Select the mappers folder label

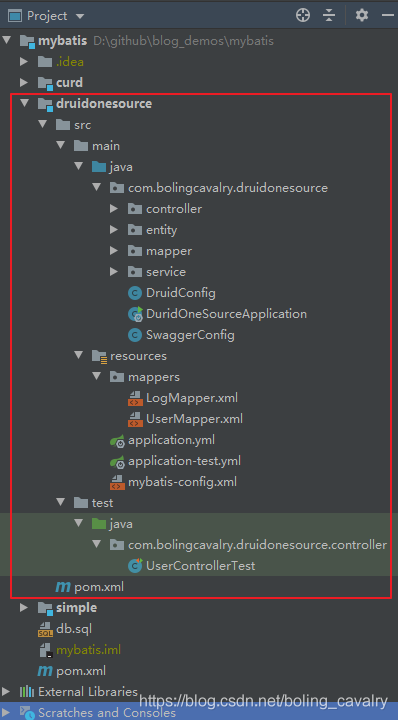tap(154, 377)
